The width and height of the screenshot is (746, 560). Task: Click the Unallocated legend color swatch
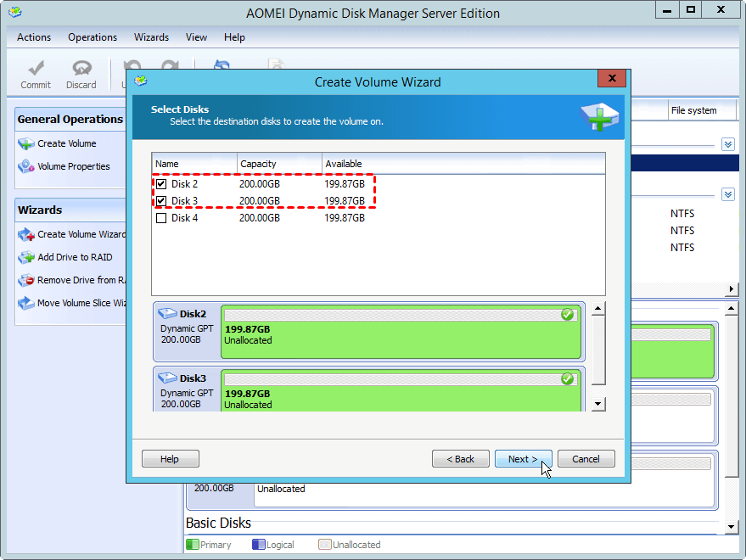[x=325, y=544]
